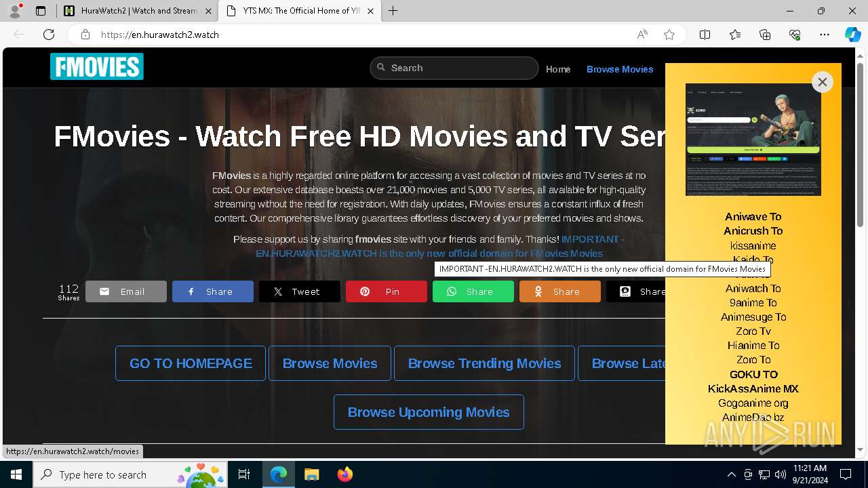
Task: Open Task View on taskbar
Action: 244,474
